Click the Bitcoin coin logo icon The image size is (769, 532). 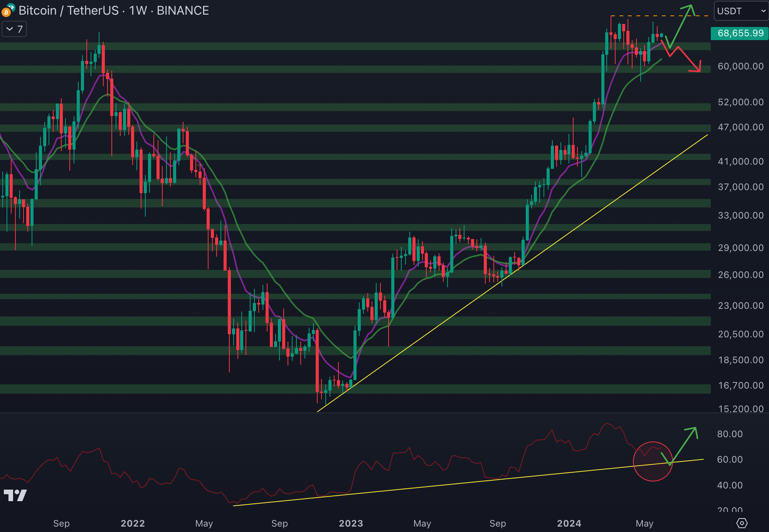(5, 13)
